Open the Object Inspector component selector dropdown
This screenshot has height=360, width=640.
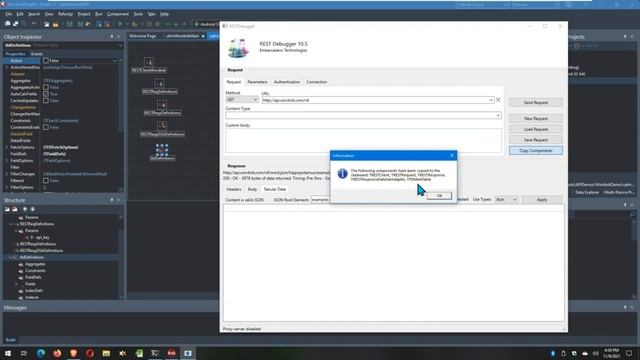click(x=120, y=45)
